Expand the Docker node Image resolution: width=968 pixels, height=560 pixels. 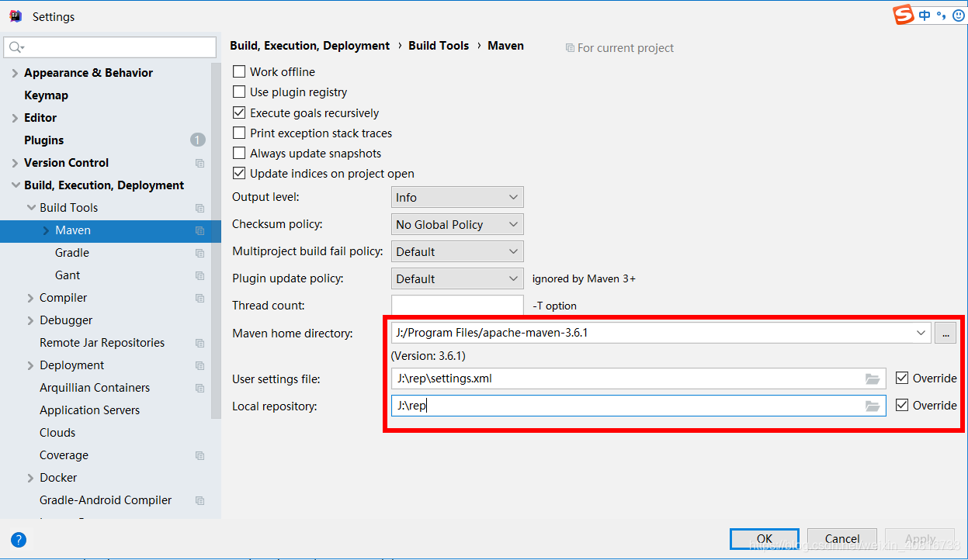pos(30,478)
